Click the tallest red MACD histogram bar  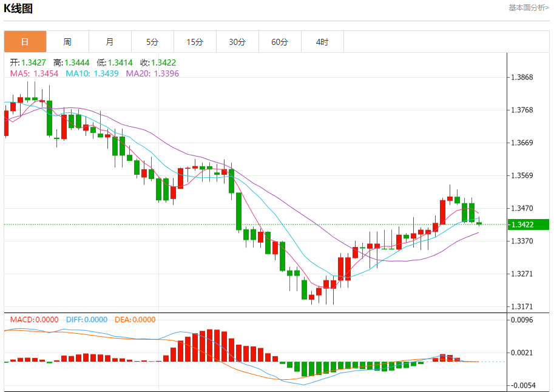click(210, 345)
